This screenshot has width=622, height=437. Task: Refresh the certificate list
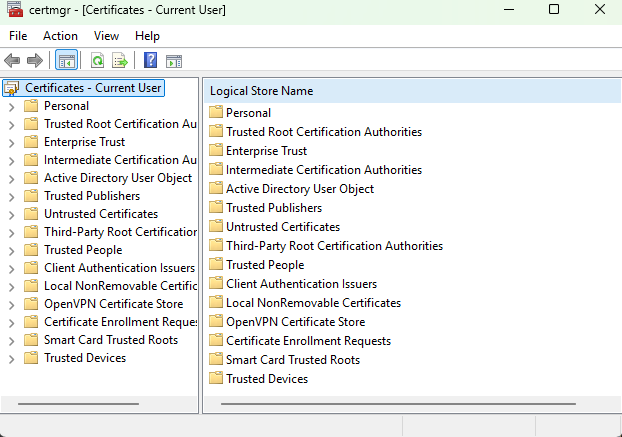(x=97, y=61)
